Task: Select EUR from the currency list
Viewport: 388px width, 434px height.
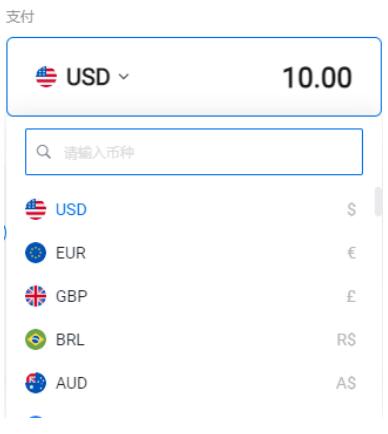Action: click(191, 253)
